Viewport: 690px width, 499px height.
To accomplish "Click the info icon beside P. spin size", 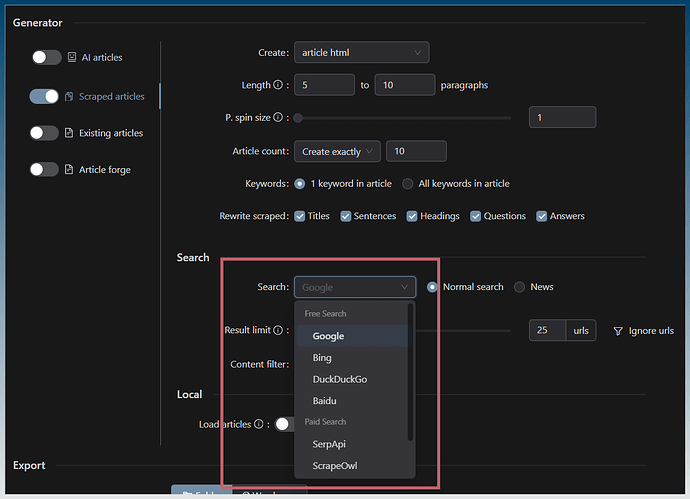I will point(278,118).
